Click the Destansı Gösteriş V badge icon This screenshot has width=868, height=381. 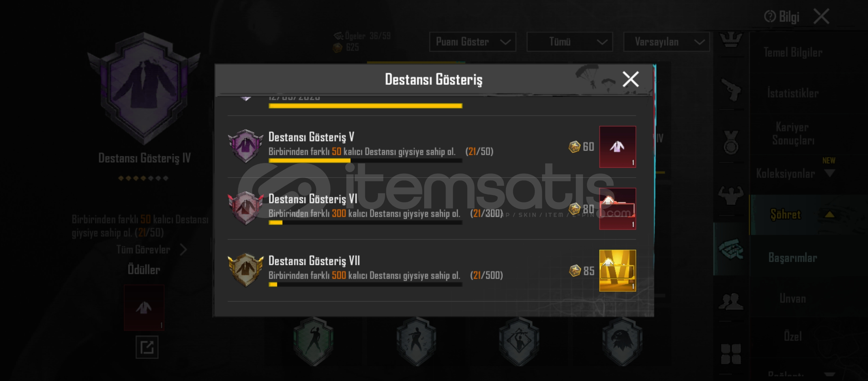tap(246, 146)
